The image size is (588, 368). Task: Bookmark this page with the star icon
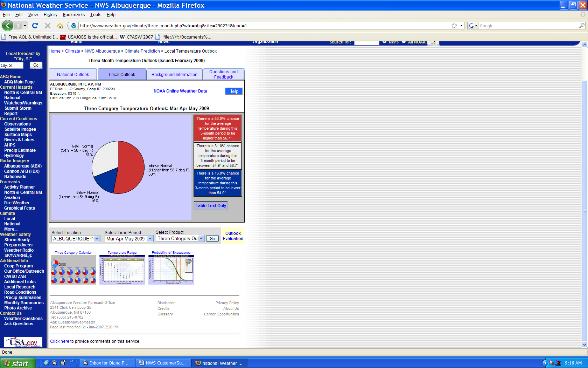454,26
